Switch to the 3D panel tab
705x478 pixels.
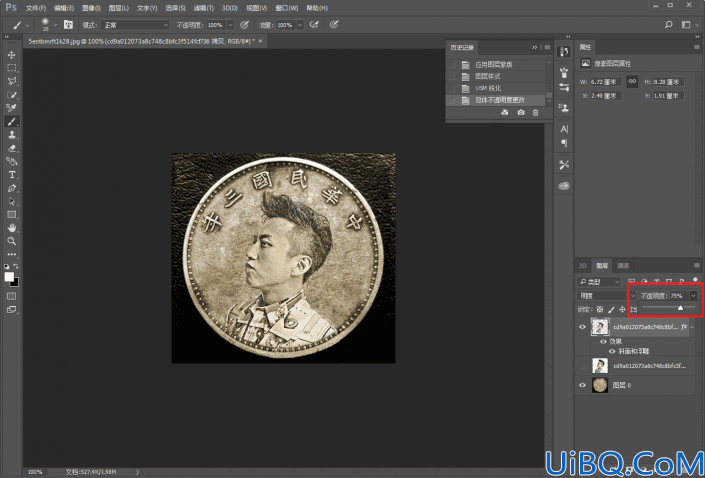pyautogui.click(x=582, y=266)
